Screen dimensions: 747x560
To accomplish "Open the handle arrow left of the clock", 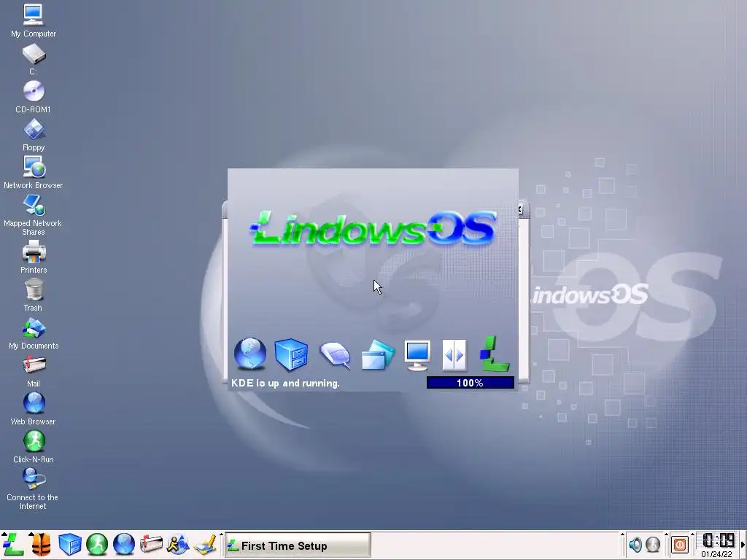I will coord(693,535).
